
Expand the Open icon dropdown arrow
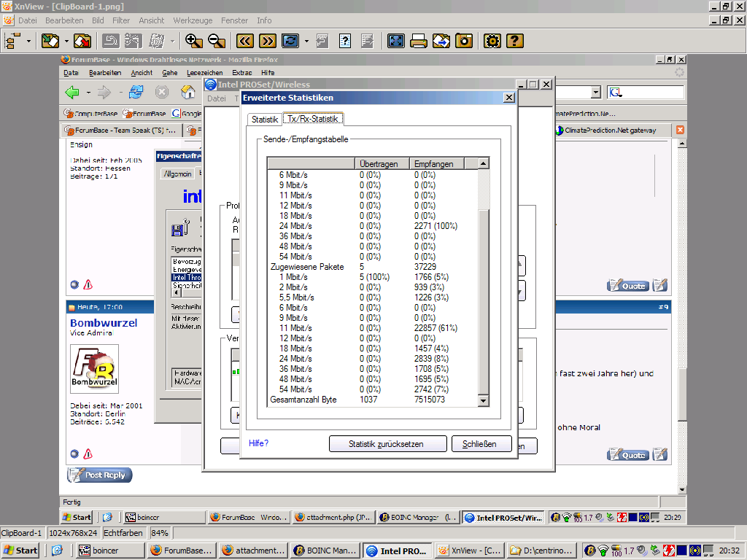[66, 41]
